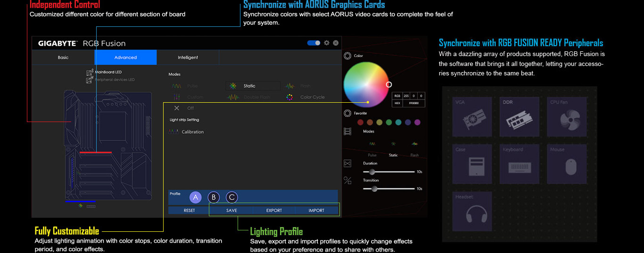The height and width of the screenshot is (253, 644).
Task: Activate lighting profile B
Action: [214, 197]
